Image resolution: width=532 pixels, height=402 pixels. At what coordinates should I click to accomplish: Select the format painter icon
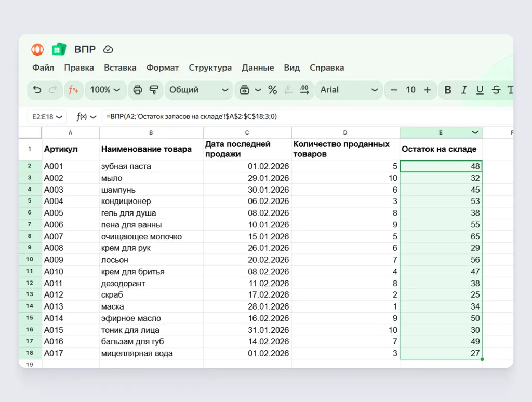(154, 90)
